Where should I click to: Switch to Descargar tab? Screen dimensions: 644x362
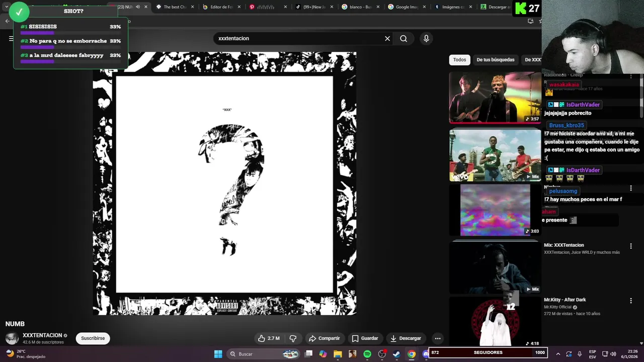tap(496, 7)
